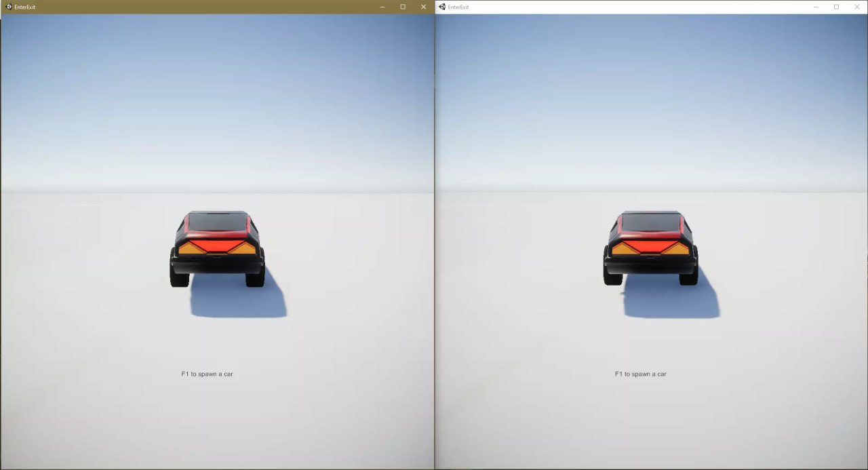Minimize the right EnterExit window
The width and height of the screenshot is (868, 470).
(816, 7)
